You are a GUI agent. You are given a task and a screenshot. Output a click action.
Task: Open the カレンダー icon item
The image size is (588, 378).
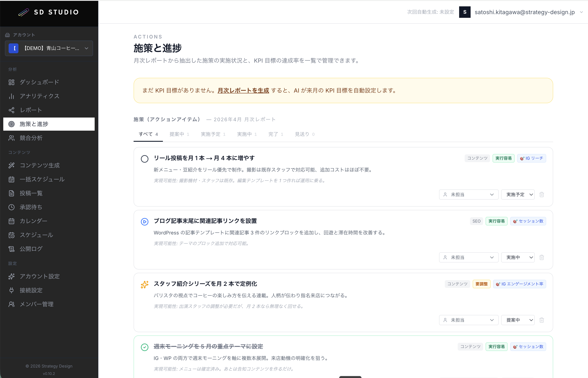(x=49, y=221)
